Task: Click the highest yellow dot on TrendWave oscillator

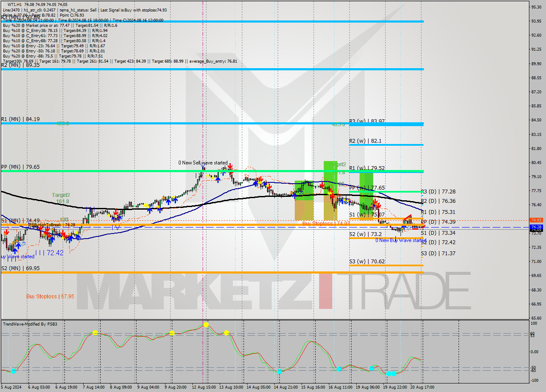Action: [x=206, y=325]
